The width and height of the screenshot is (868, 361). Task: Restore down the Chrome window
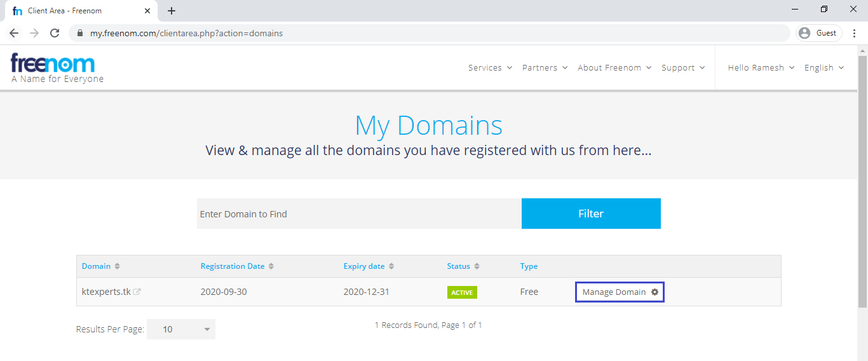coord(824,10)
